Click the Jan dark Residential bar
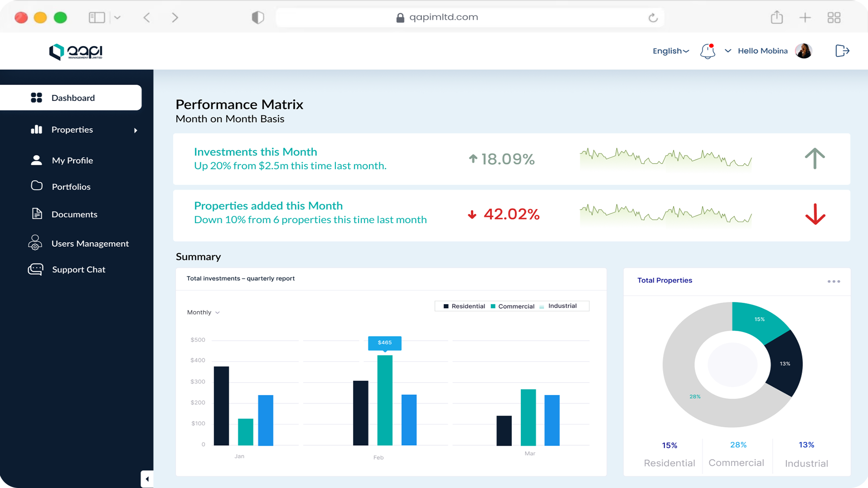 click(x=221, y=406)
